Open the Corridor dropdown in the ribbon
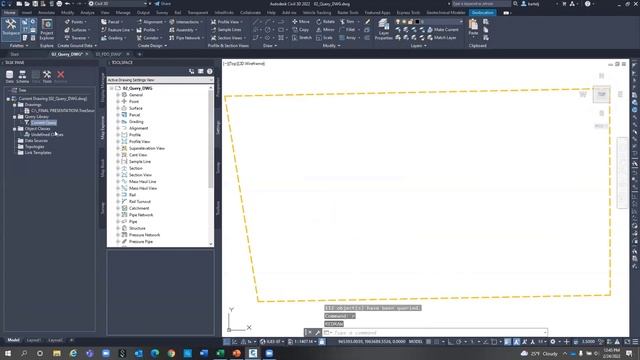 (149, 38)
